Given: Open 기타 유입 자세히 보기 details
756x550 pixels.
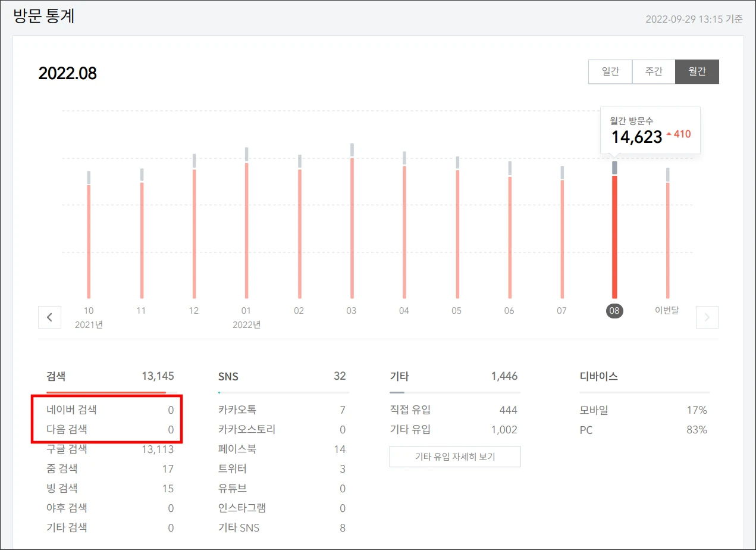Looking at the screenshot, I should 454,457.
